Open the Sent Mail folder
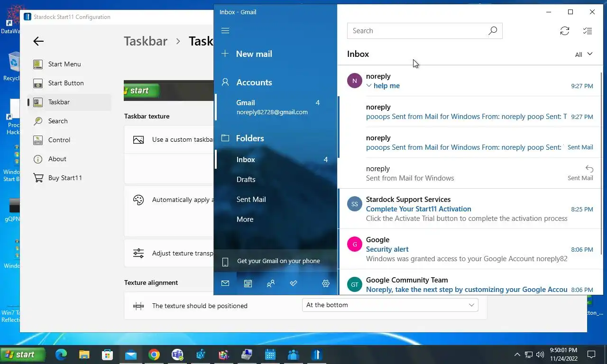Screen dimensions: 607x364 tap(276, 200)
